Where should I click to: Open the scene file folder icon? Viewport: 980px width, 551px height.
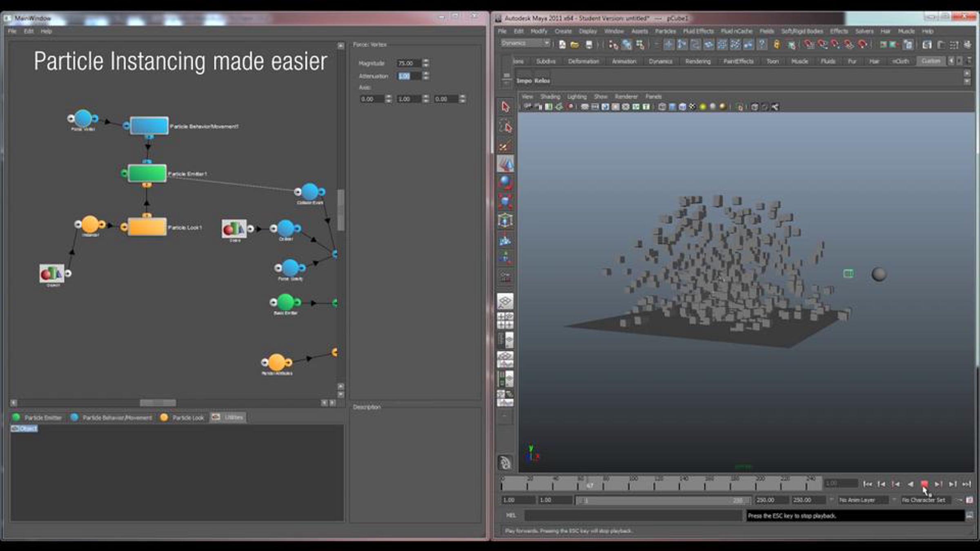click(x=575, y=45)
